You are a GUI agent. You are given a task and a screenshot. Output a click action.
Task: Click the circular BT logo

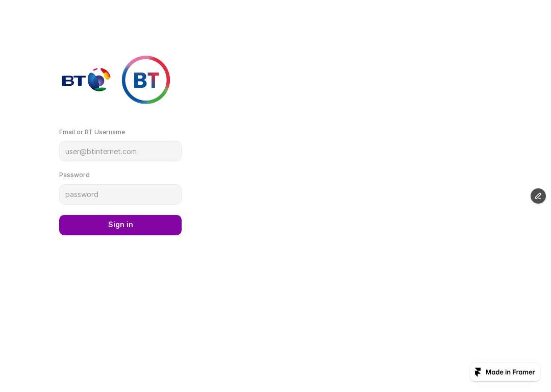coord(146,80)
